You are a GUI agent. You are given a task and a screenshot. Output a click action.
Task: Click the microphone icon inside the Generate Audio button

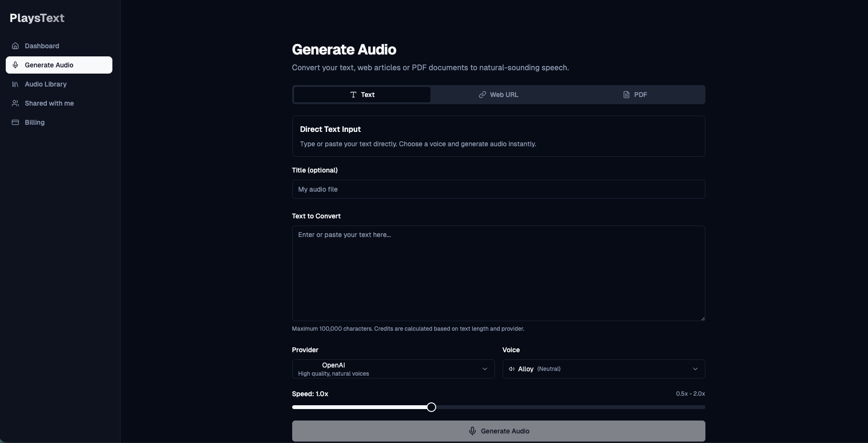tap(472, 431)
